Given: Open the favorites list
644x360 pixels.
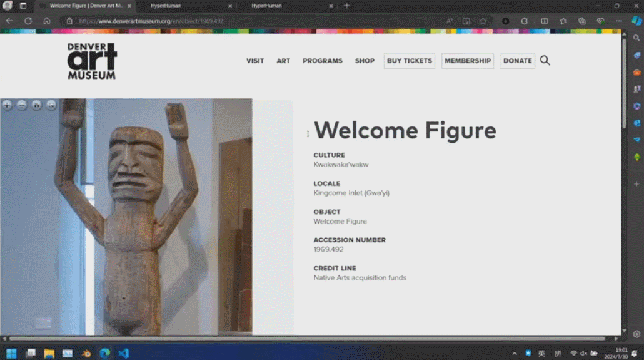Looking at the screenshot, I should point(563,21).
